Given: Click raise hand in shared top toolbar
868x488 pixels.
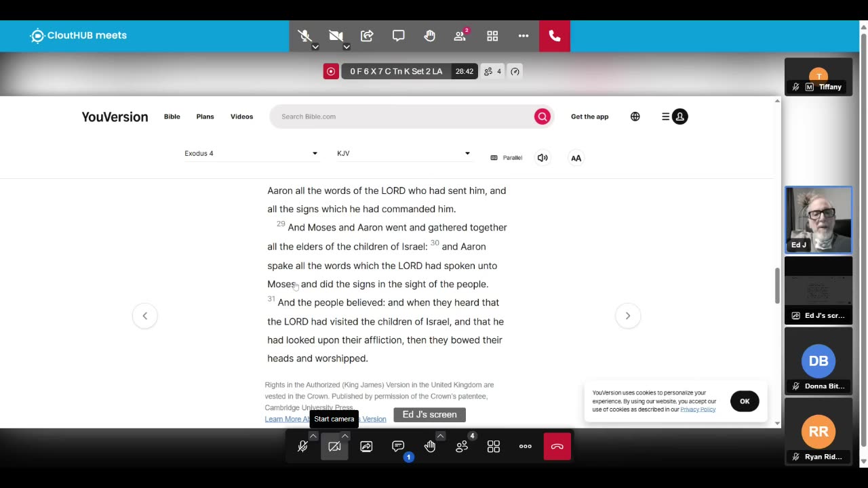Looking at the screenshot, I should [429, 36].
